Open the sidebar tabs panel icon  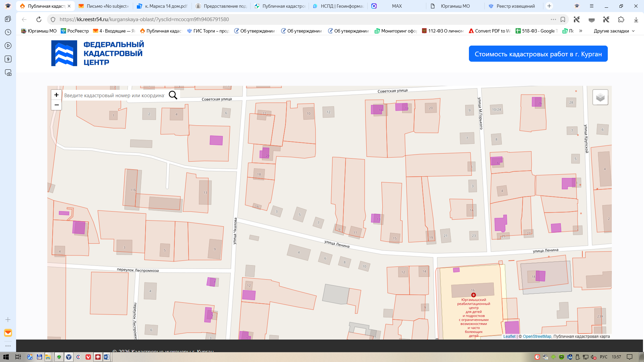(8, 19)
